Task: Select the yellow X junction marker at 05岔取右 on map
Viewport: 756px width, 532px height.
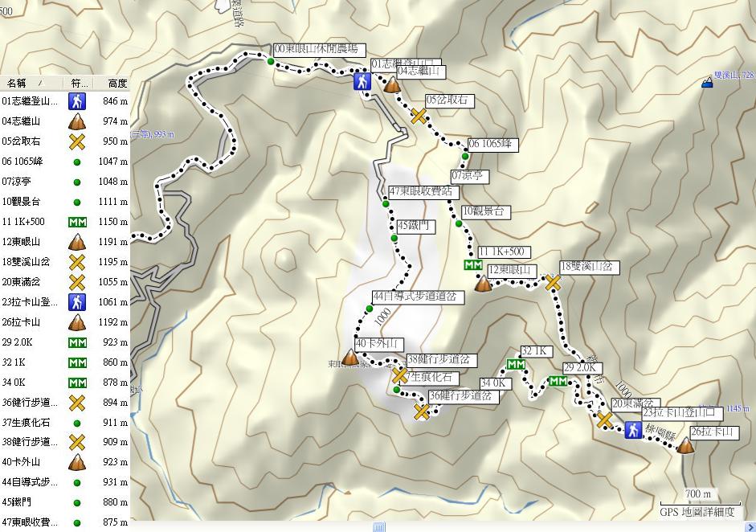Action: (x=419, y=116)
